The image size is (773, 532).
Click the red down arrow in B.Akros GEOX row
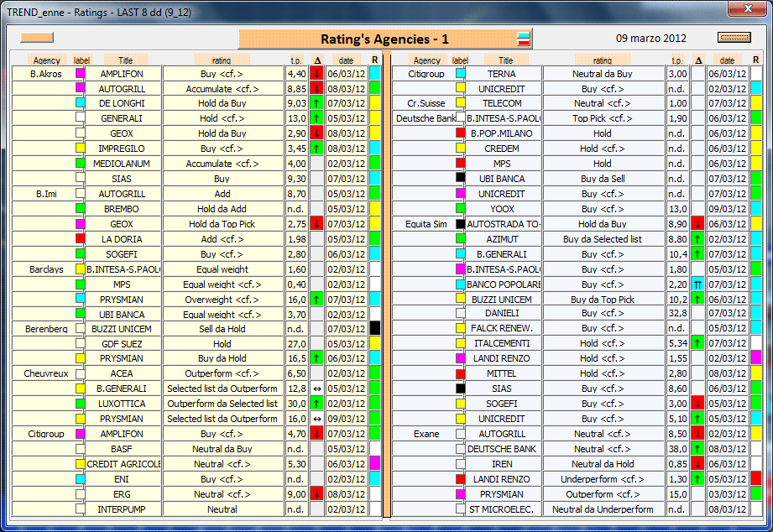tap(317, 133)
